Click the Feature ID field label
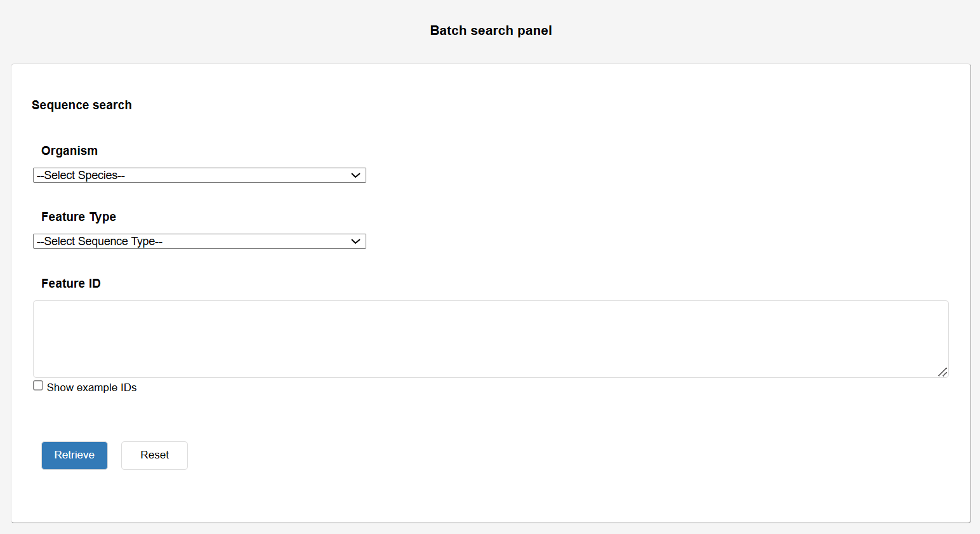Viewport: 980px width, 534px height. tap(71, 283)
